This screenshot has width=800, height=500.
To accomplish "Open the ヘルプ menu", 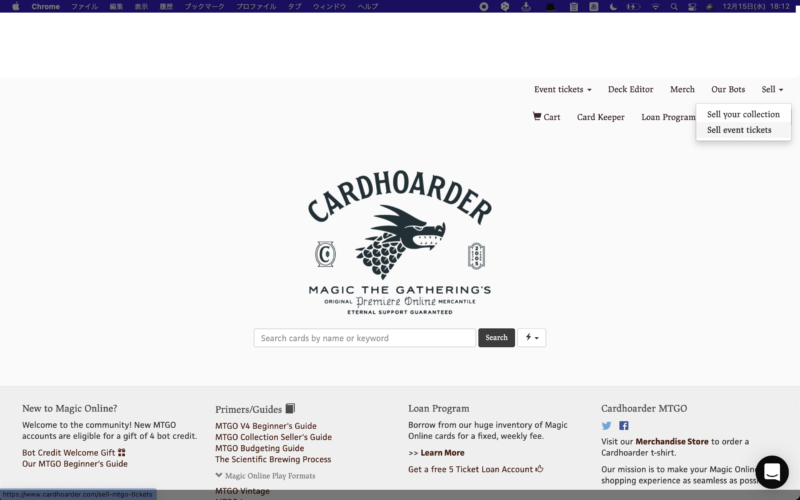I will pyautogui.click(x=368, y=7).
